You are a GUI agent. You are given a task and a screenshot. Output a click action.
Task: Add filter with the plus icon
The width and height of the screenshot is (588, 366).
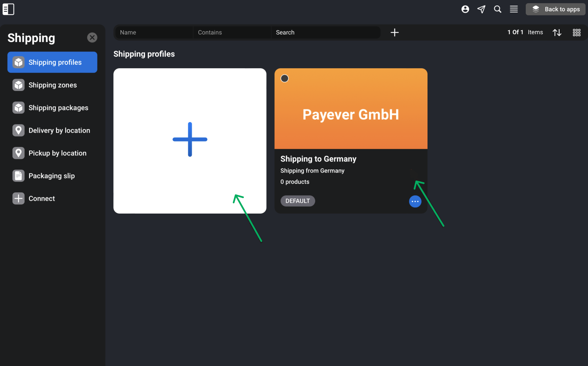pos(395,32)
